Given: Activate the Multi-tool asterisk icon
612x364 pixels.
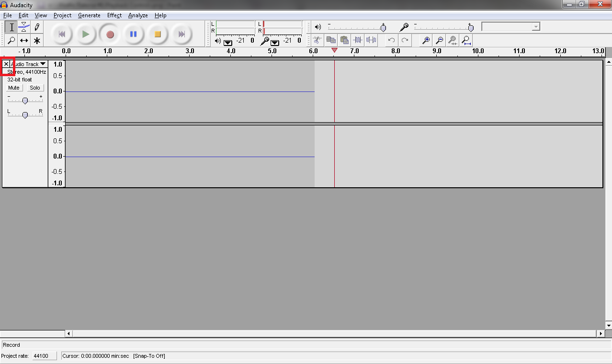Looking at the screenshot, I should click(x=37, y=41).
